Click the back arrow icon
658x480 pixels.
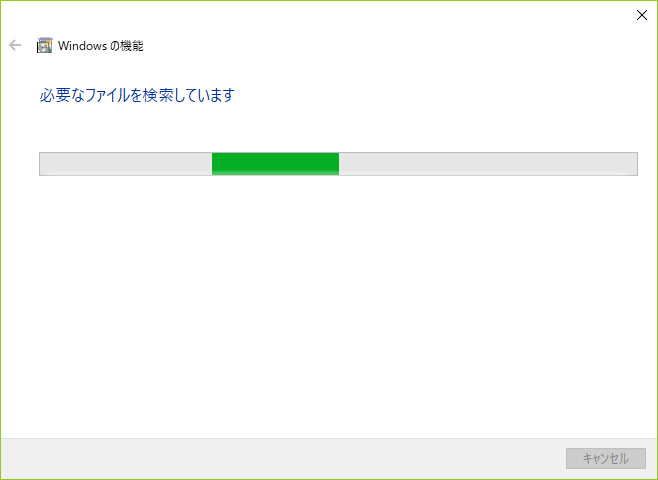(x=15, y=45)
